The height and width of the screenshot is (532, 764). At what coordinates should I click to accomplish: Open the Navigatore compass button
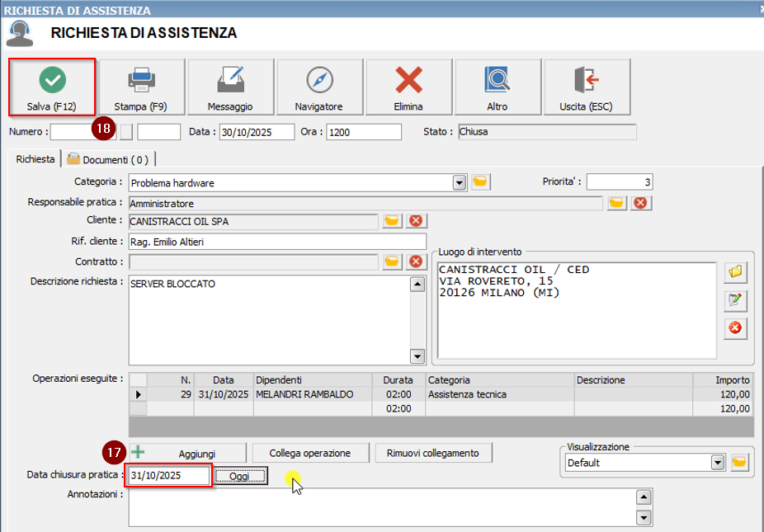click(318, 87)
